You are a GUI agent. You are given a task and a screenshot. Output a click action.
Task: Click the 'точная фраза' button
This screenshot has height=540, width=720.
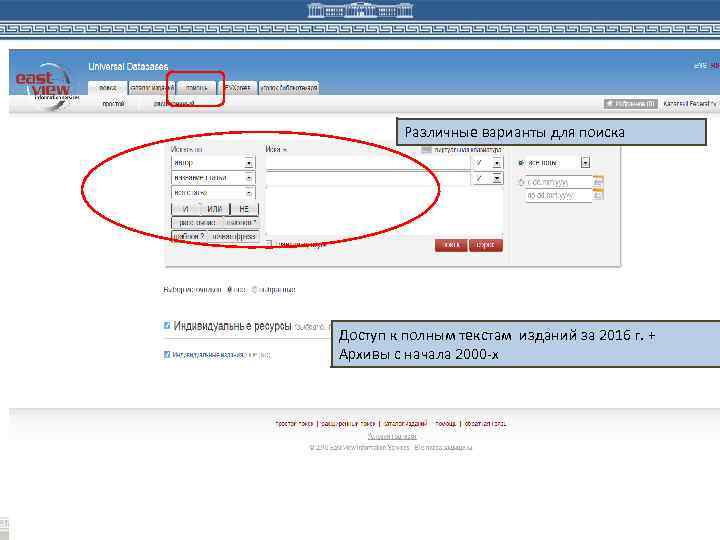[x=234, y=236]
